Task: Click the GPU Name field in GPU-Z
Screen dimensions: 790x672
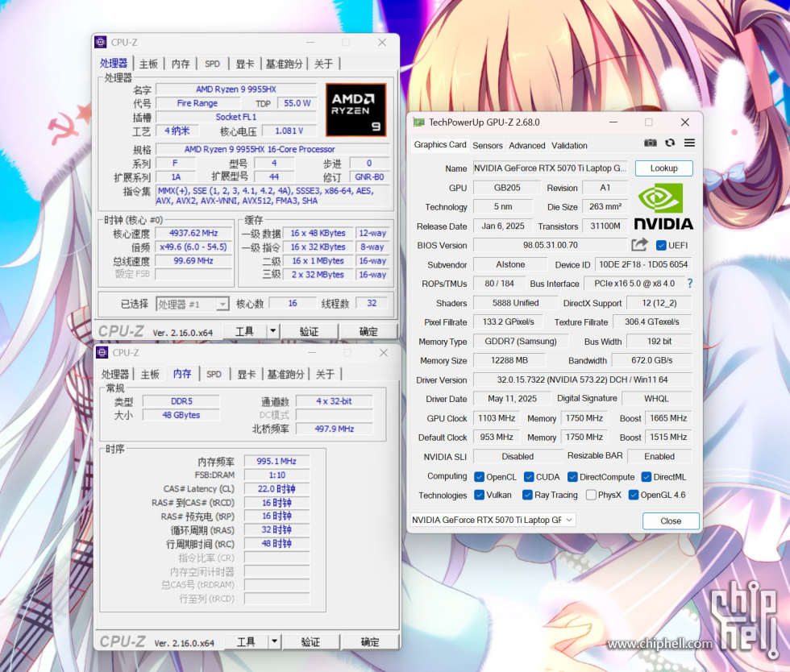Action: [550, 168]
